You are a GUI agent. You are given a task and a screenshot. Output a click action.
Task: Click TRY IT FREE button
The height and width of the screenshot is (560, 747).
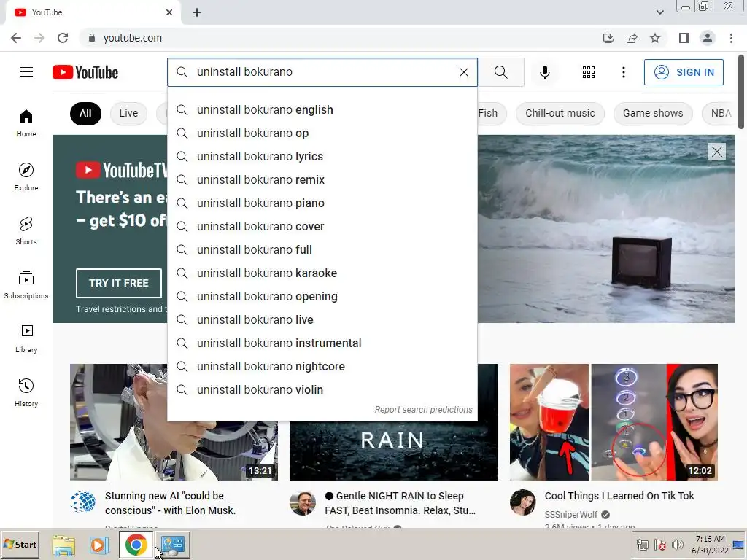click(119, 283)
